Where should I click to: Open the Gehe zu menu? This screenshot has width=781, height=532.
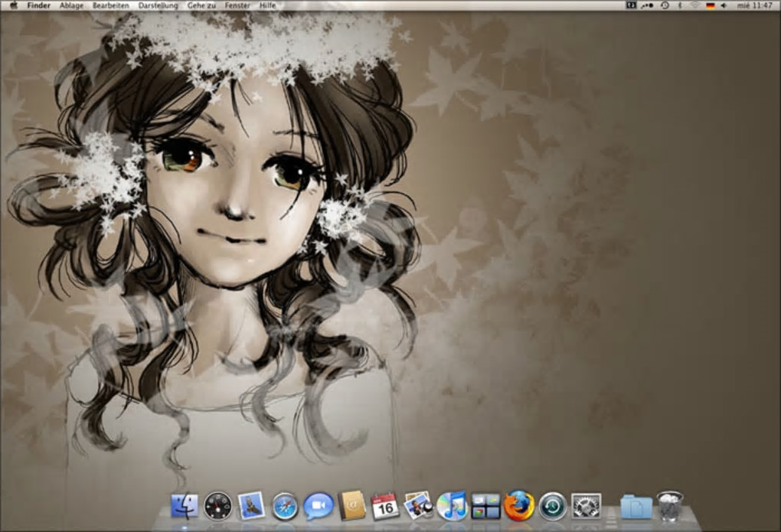click(x=201, y=5)
